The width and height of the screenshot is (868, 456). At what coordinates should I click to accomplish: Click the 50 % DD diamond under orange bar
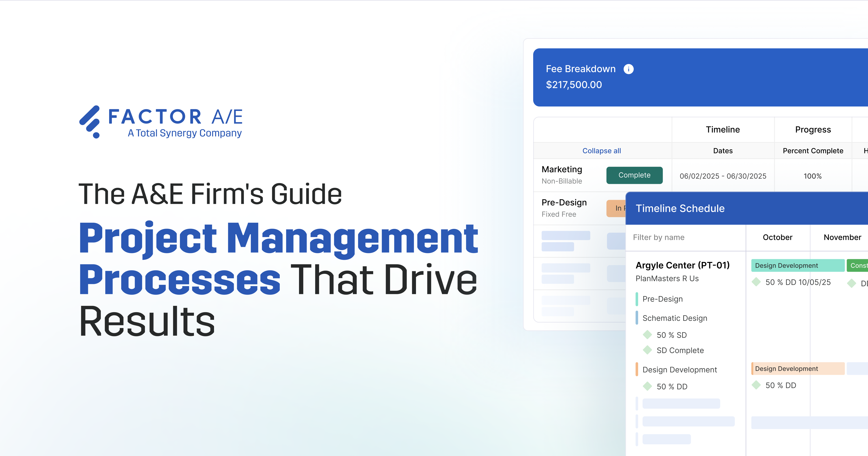[756, 385]
